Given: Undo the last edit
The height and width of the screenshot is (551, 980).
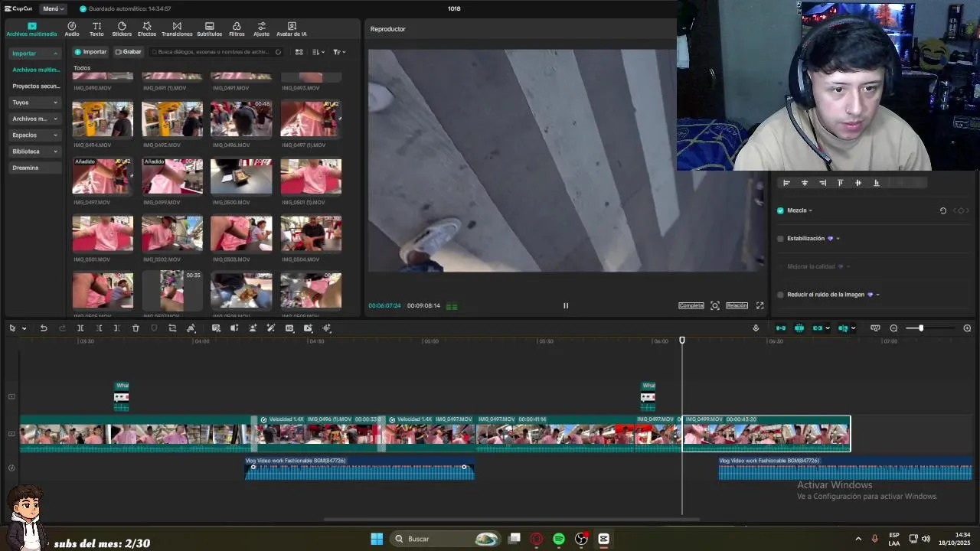Looking at the screenshot, I should pos(44,328).
